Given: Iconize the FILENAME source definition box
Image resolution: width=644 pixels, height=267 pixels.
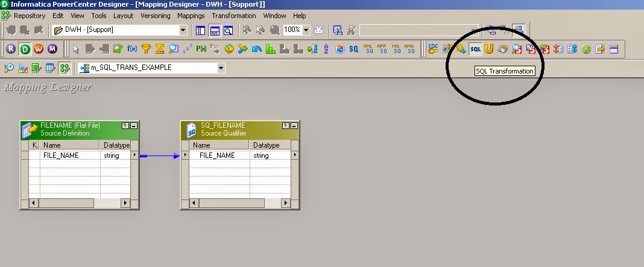Looking at the screenshot, I should click(x=134, y=126).
